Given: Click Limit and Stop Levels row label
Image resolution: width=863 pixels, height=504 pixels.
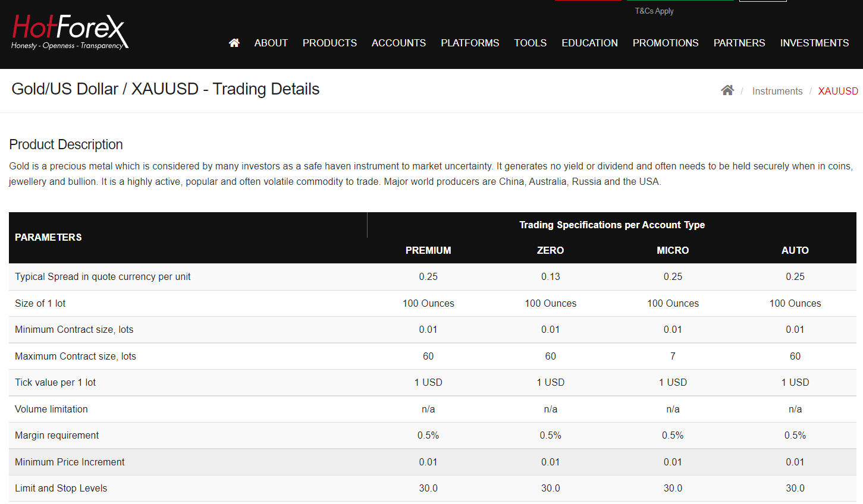Looking at the screenshot, I should tap(61, 488).
